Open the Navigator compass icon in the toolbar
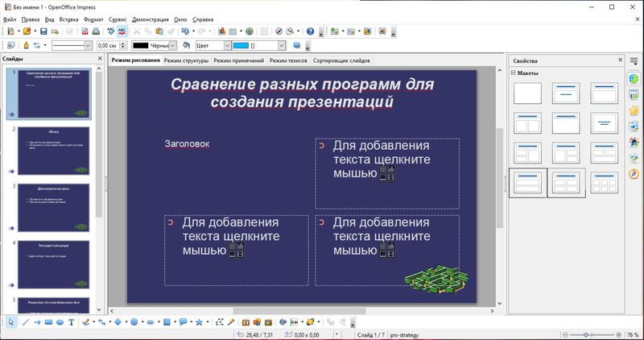The width and height of the screenshot is (644, 340). click(x=279, y=31)
